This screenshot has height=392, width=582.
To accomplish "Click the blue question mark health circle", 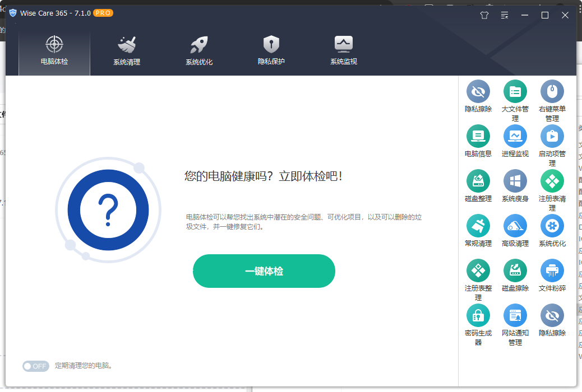I will (108, 210).
